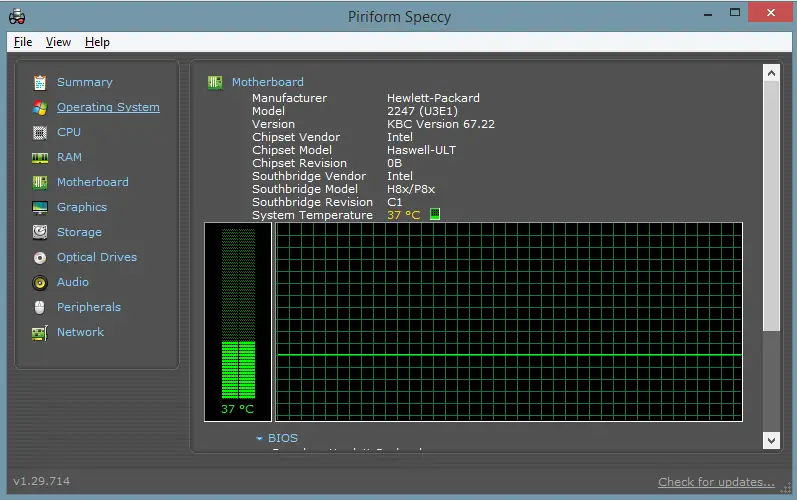The image size is (797, 500).
Task: Click the Southbridge Vendor label
Action: 309,176
